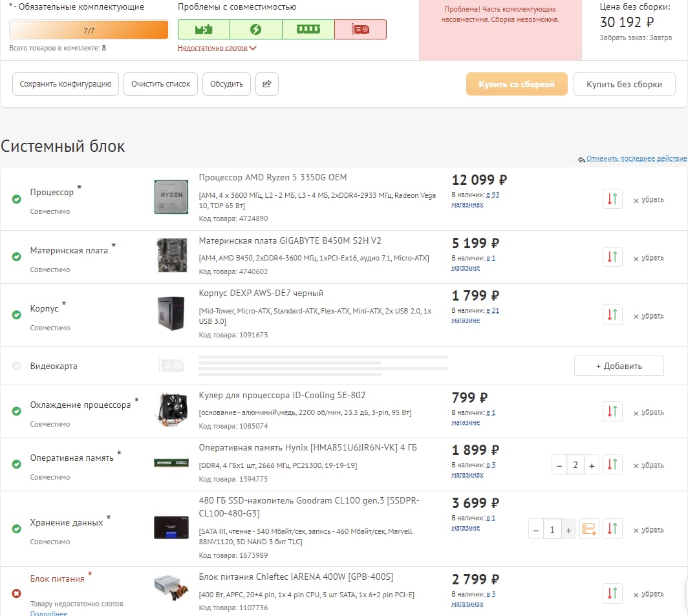Remove the AMD Ryzen processor (убрать)

coord(649,200)
